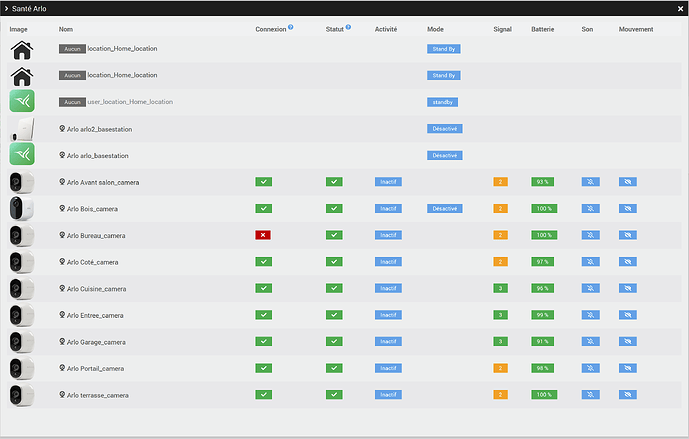689x439 pixels.
Task: Open the user_location_Home_location link
Action: point(130,102)
